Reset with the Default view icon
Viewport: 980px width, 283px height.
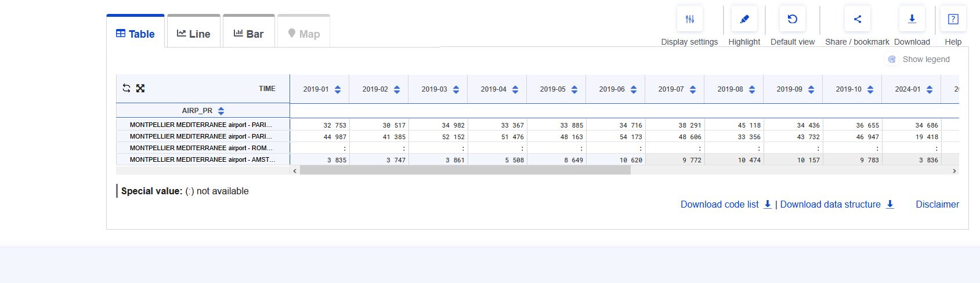[793, 19]
